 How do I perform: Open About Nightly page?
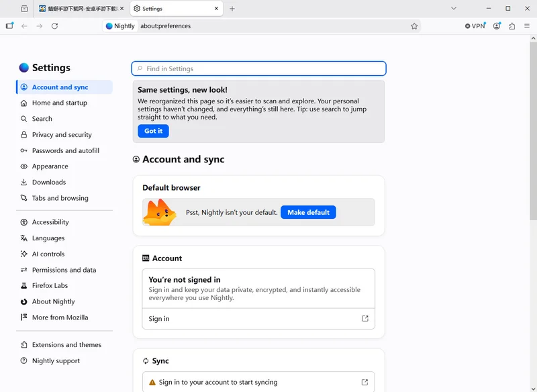[64, 301]
